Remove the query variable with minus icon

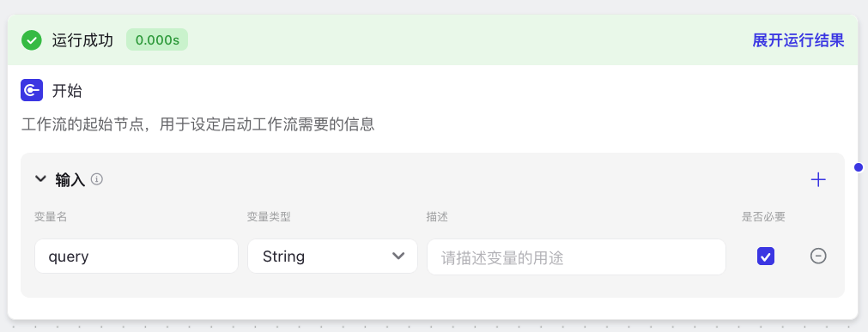(x=818, y=256)
